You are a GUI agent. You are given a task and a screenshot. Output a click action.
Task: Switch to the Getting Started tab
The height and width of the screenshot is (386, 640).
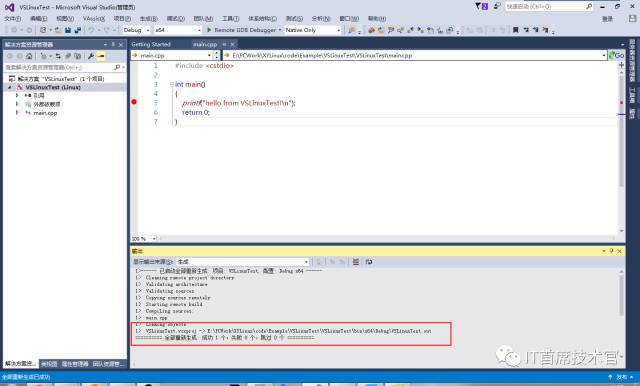pyautogui.click(x=151, y=44)
